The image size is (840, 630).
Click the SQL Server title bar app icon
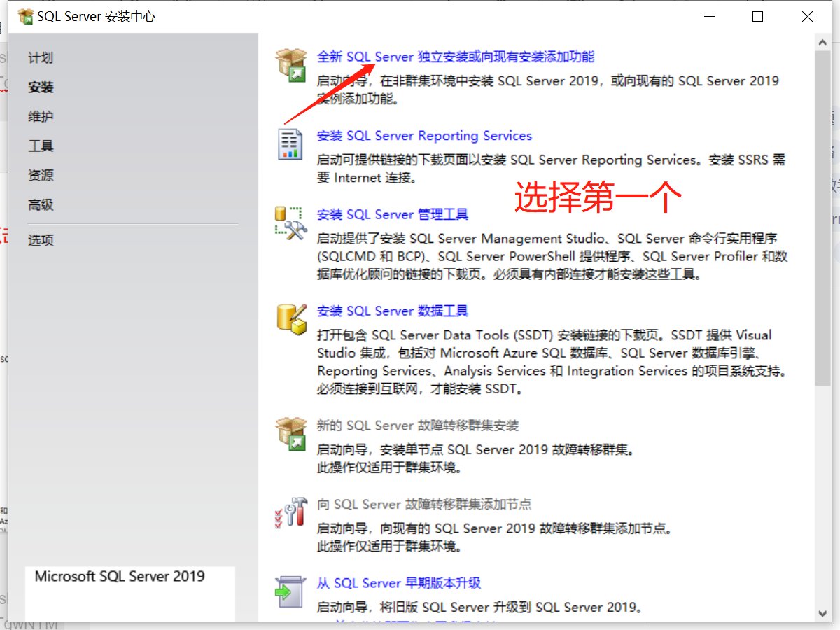(25, 17)
